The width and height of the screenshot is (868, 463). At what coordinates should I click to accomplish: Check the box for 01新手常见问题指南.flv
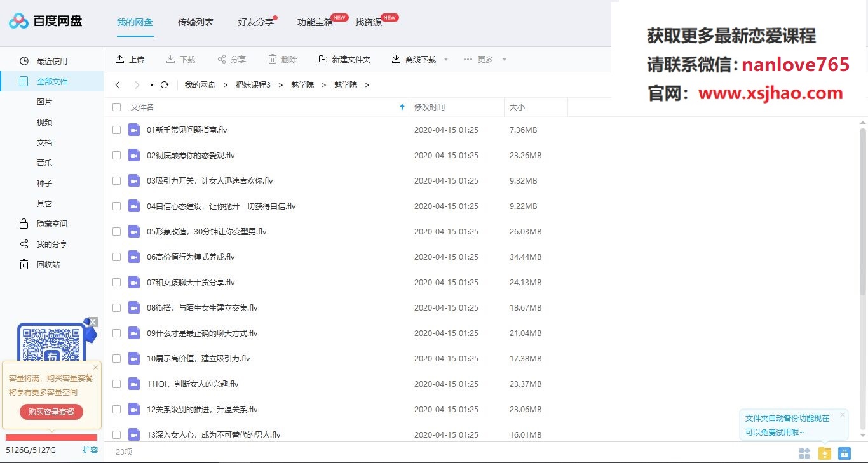click(116, 130)
